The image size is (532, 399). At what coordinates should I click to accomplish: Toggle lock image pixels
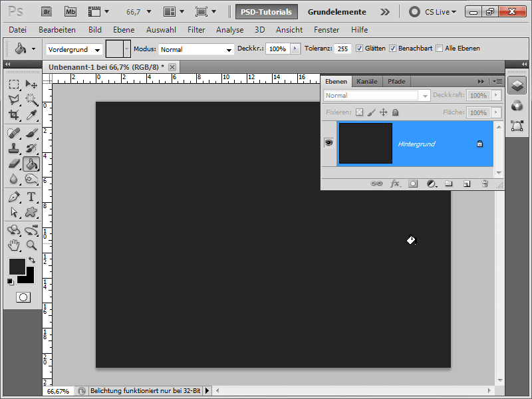point(372,112)
